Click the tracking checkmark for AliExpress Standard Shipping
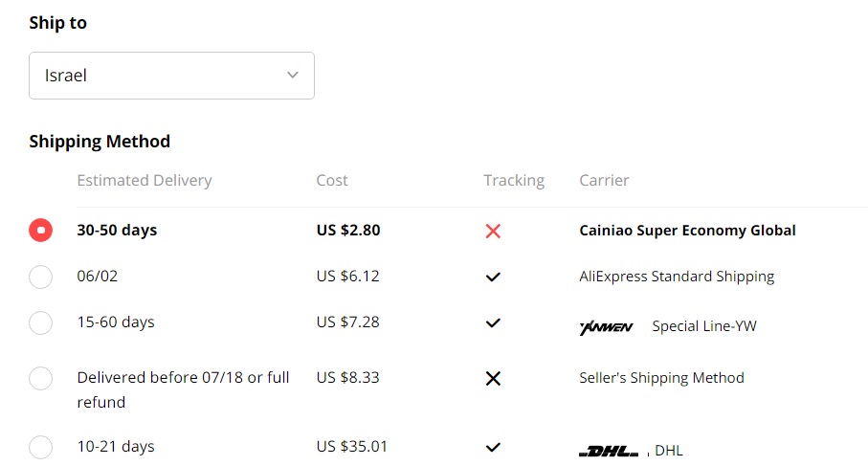Viewport: 868px width, 466px height. (493, 277)
